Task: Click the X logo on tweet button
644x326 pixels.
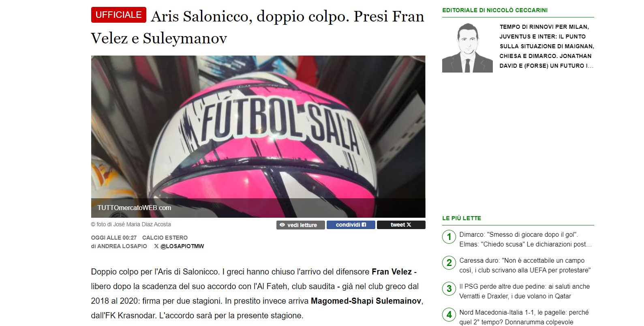Action: [x=409, y=225]
